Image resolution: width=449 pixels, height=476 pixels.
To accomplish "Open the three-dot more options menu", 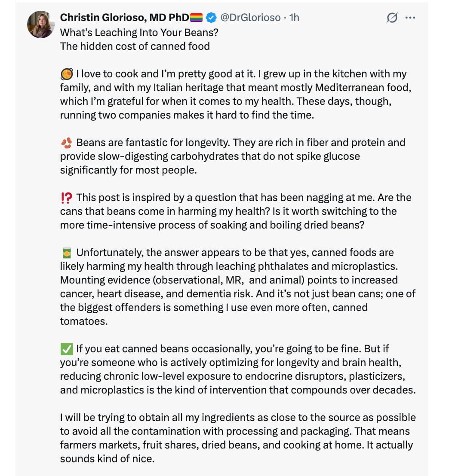I will coord(410,18).
